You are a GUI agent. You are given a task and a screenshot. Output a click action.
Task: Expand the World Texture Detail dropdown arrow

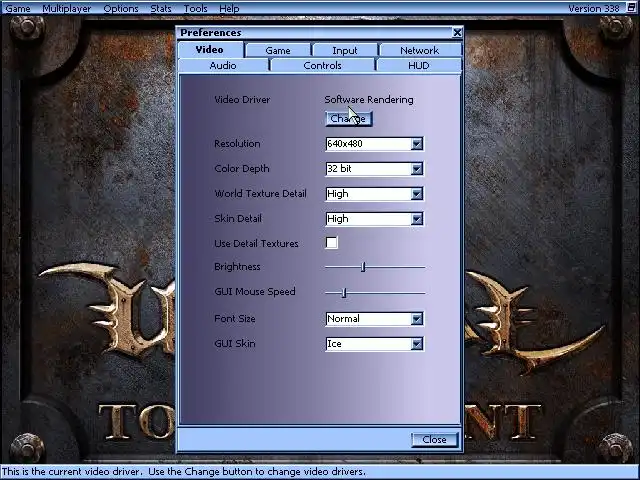[417, 194]
